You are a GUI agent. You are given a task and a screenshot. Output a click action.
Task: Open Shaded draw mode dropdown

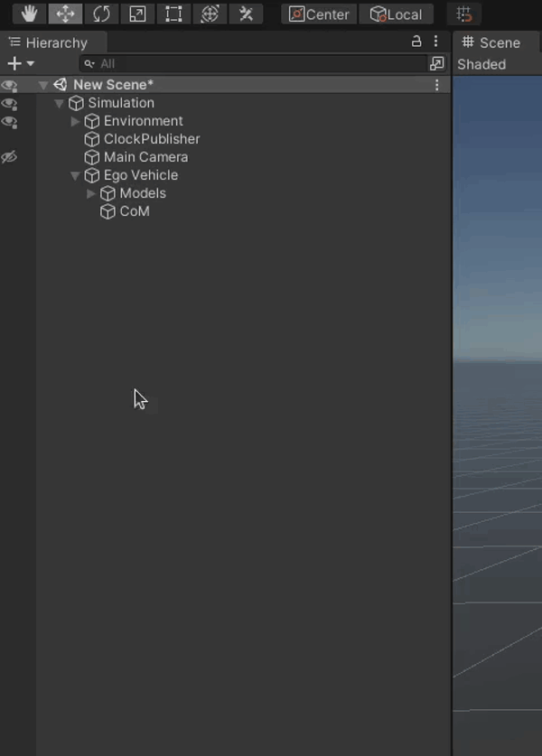(x=481, y=64)
